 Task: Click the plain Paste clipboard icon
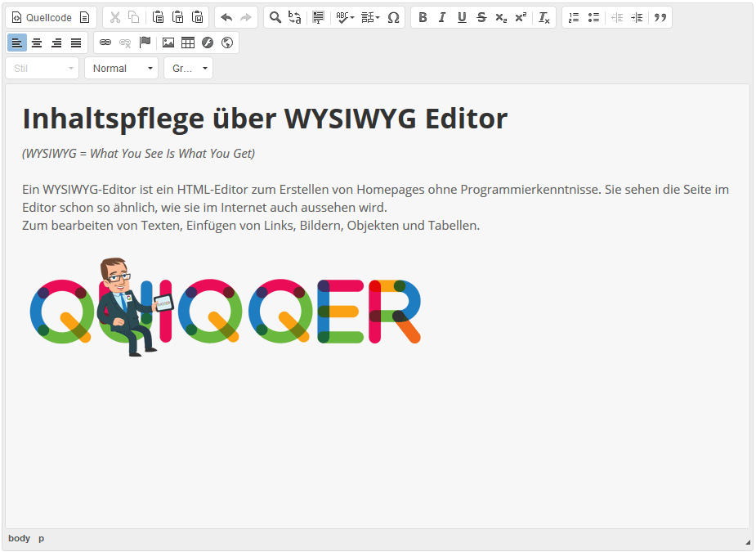coord(158,18)
